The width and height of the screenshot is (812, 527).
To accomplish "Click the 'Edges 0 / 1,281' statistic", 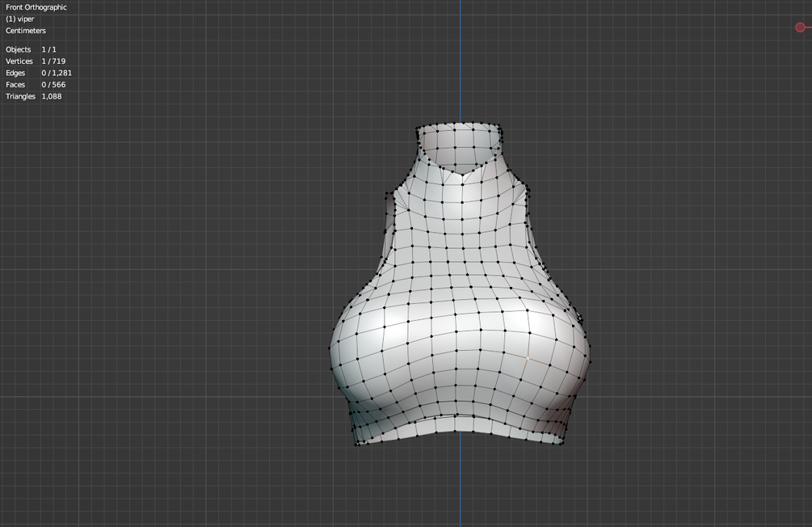I will [39, 73].
